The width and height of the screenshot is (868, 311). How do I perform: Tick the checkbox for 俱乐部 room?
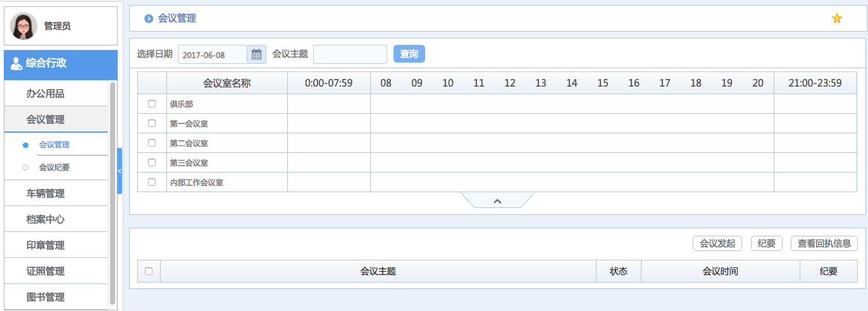pyautogui.click(x=152, y=104)
